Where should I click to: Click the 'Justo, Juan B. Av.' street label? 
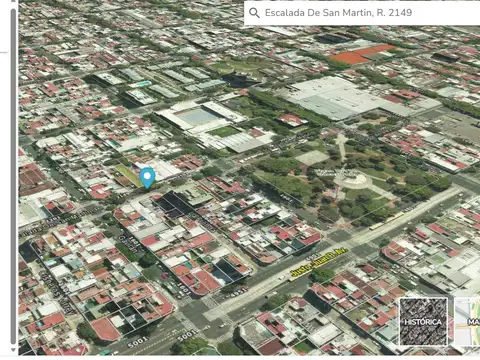[x=318, y=263]
